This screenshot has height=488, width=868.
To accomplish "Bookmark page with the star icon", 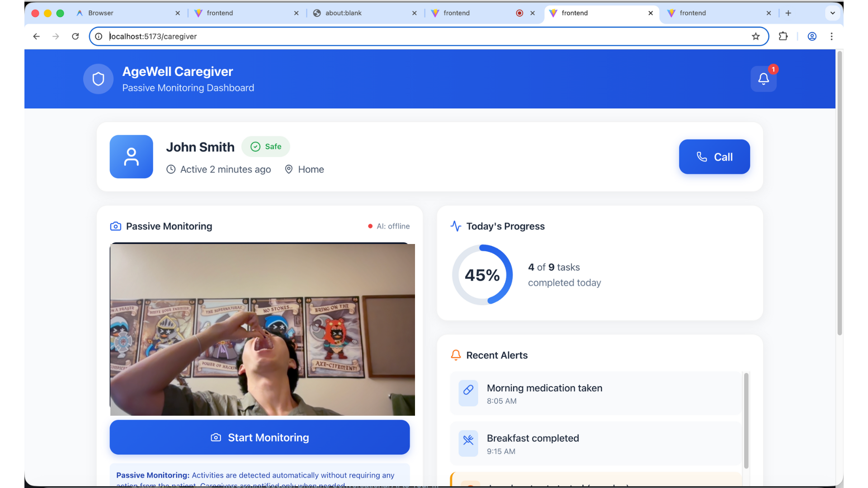I will pos(755,37).
